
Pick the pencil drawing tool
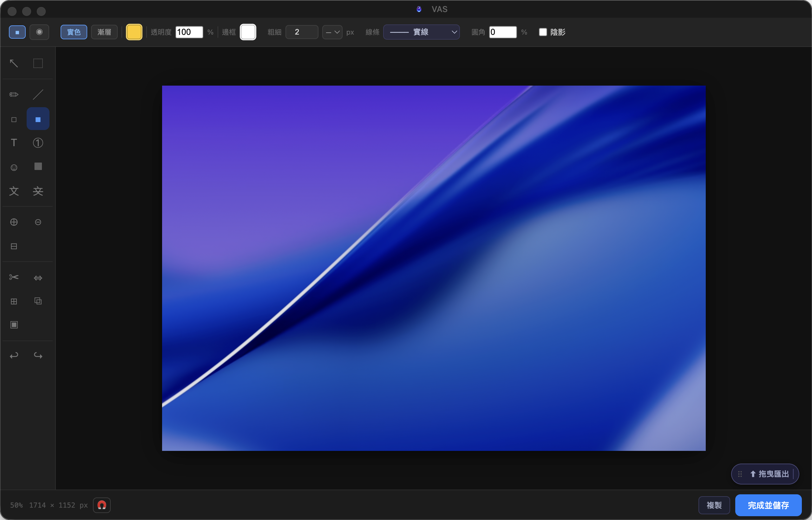click(x=14, y=94)
